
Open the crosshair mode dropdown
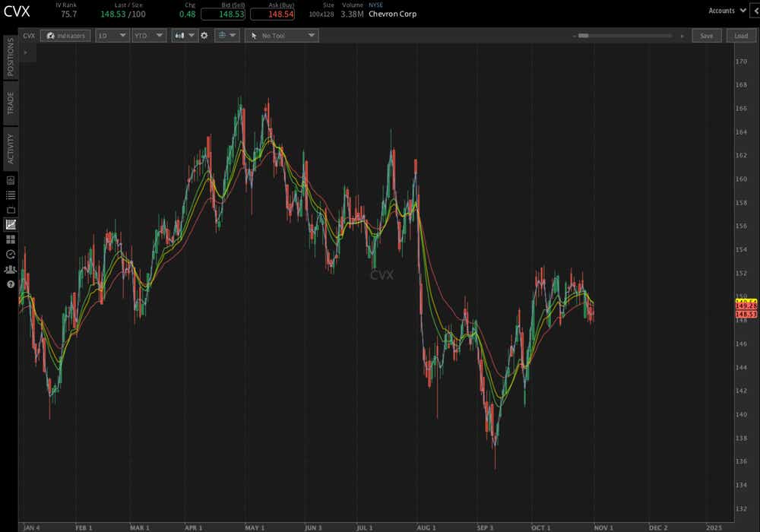tap(226, 36)
